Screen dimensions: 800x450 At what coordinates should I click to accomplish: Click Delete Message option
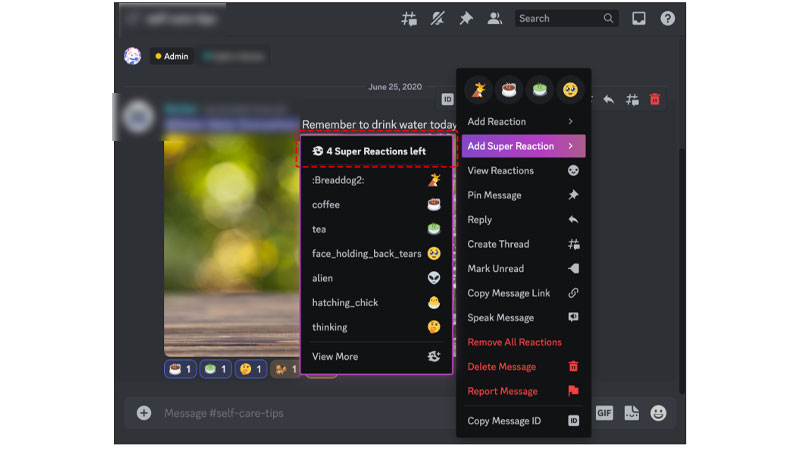point(523,366)
